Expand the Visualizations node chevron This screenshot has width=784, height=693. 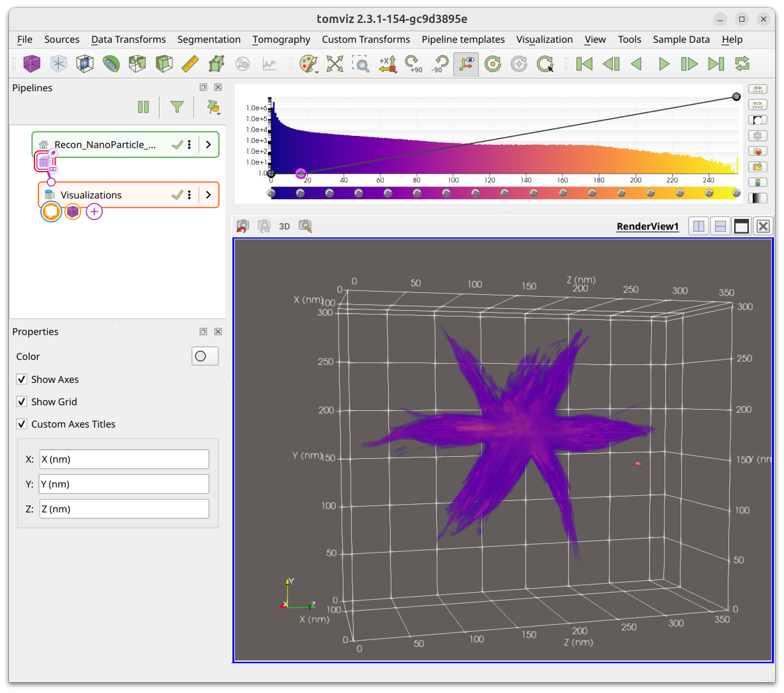pos(209,195)
